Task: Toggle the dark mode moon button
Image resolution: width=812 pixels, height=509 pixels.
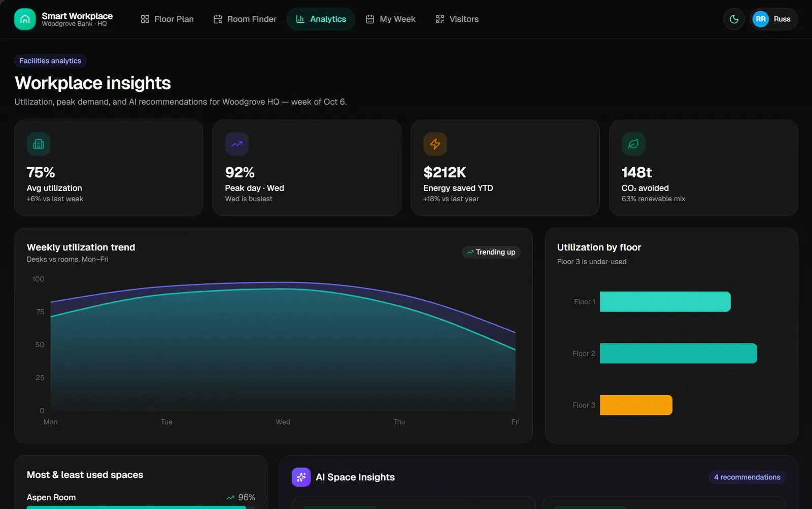Action: [734, 19]
